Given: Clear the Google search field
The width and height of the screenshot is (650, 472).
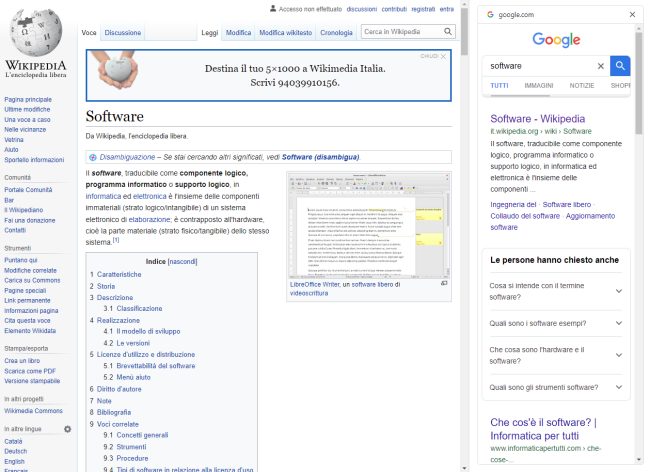Looking at the screenshot, I should 600,66.
